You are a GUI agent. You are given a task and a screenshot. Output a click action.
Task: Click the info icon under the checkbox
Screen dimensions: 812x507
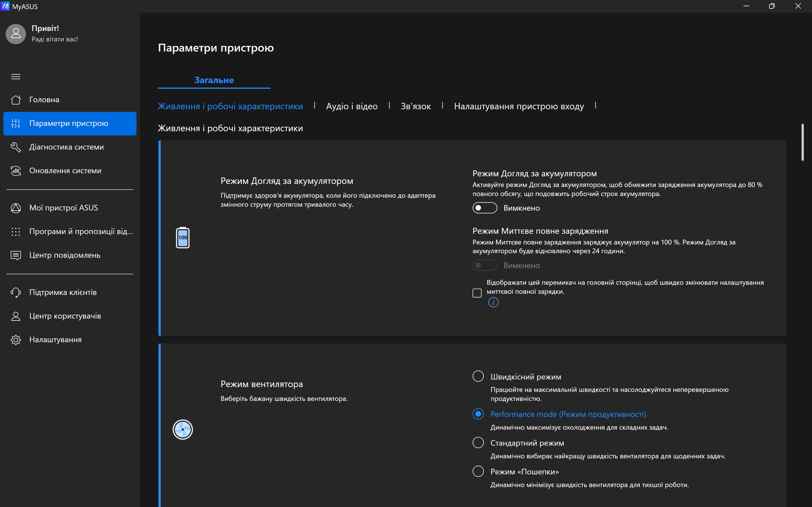(x=493, y=303)
